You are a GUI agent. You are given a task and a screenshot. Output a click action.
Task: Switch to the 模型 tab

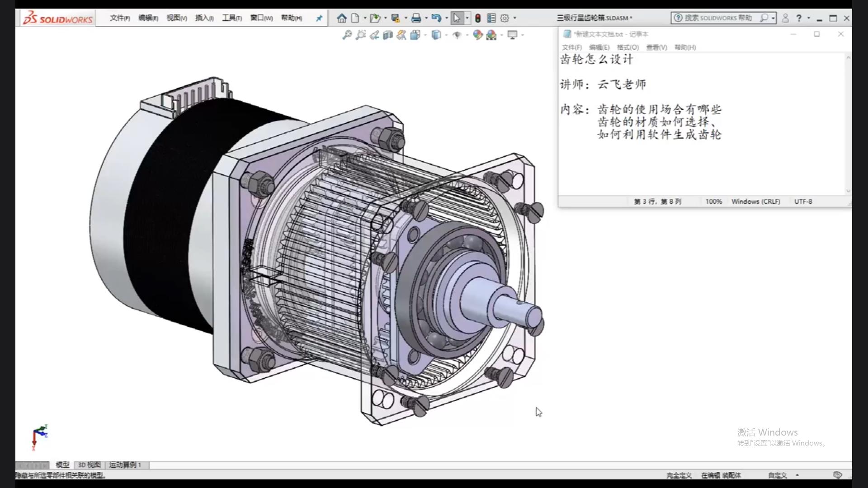coord(62,465)
